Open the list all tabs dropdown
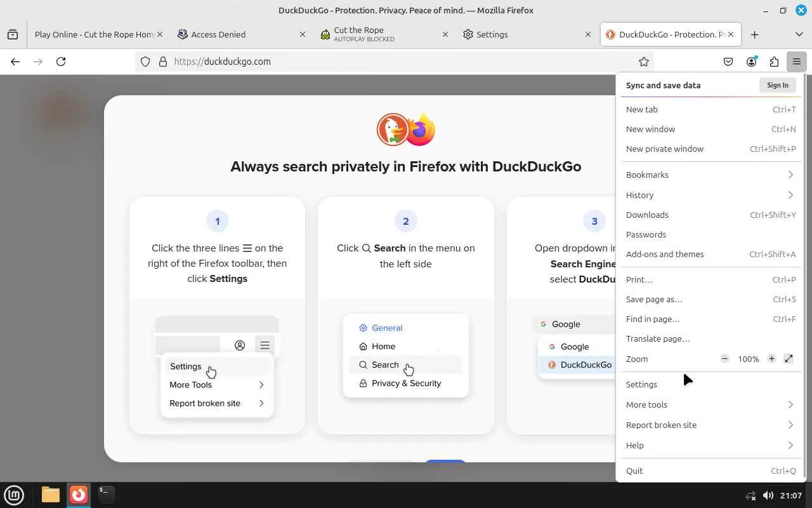The image size is (812, 508). (799, 34)
